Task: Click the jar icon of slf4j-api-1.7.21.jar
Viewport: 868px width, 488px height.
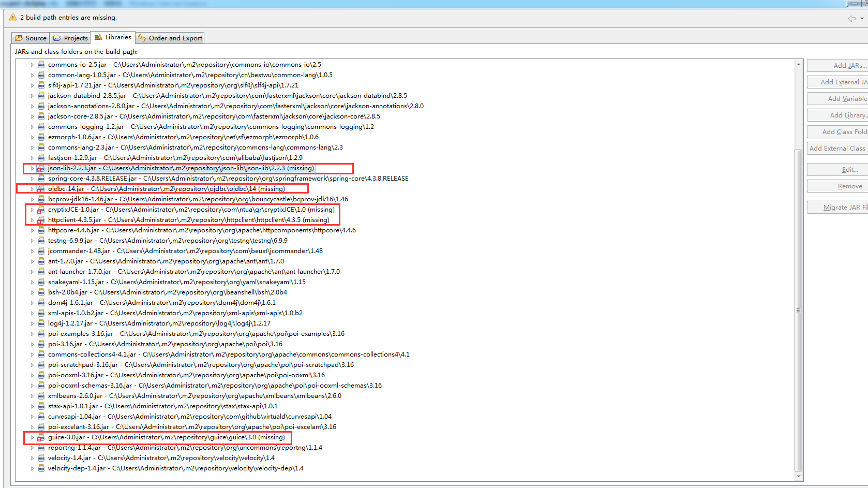Action: [41, 85]
